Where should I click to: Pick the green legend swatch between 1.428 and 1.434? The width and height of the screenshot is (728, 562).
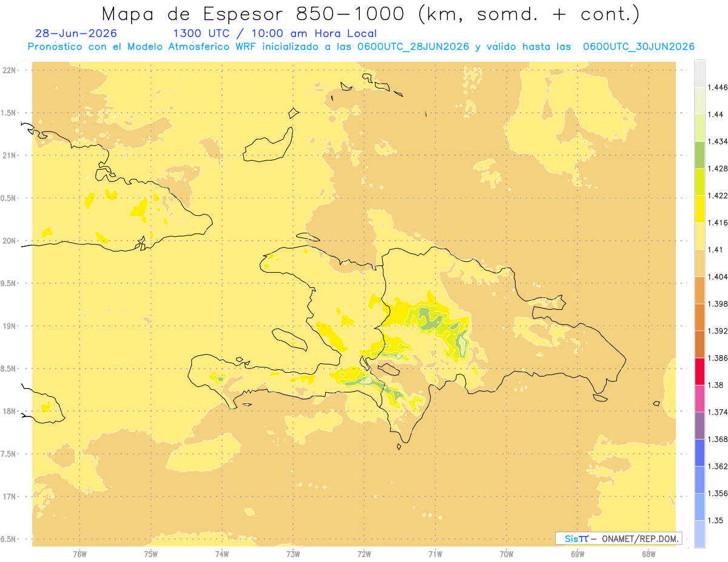(x=699, y=155)
